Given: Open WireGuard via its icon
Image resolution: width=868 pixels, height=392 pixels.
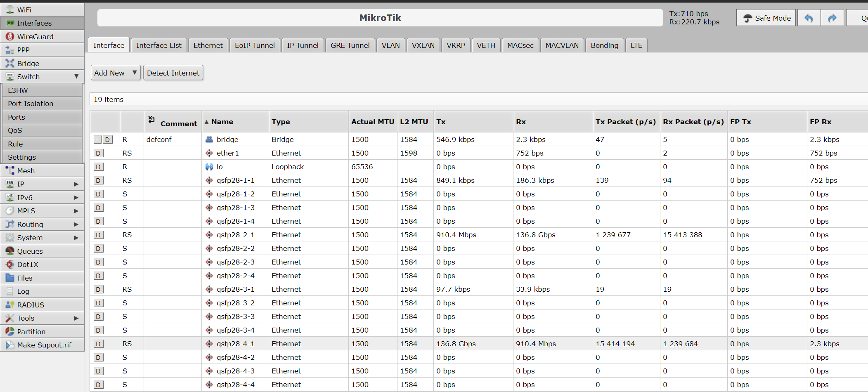Looking at the screenshot, I should click(10, 36).
